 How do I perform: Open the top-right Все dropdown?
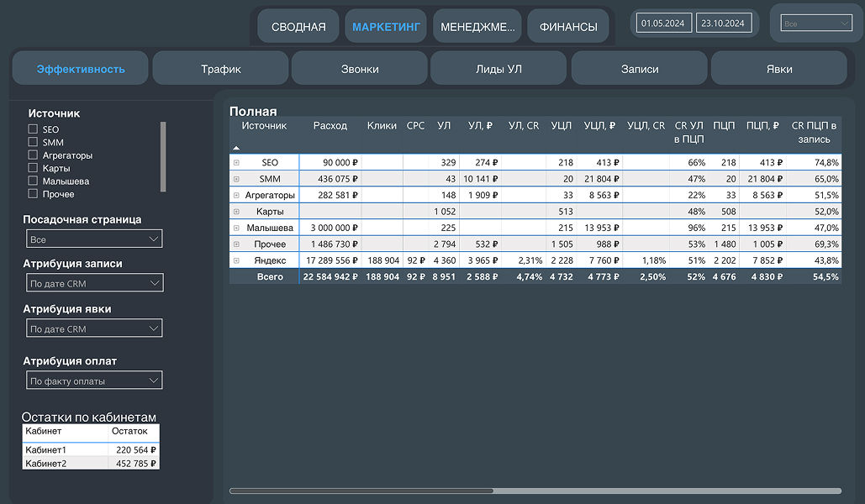click(815, 24)
